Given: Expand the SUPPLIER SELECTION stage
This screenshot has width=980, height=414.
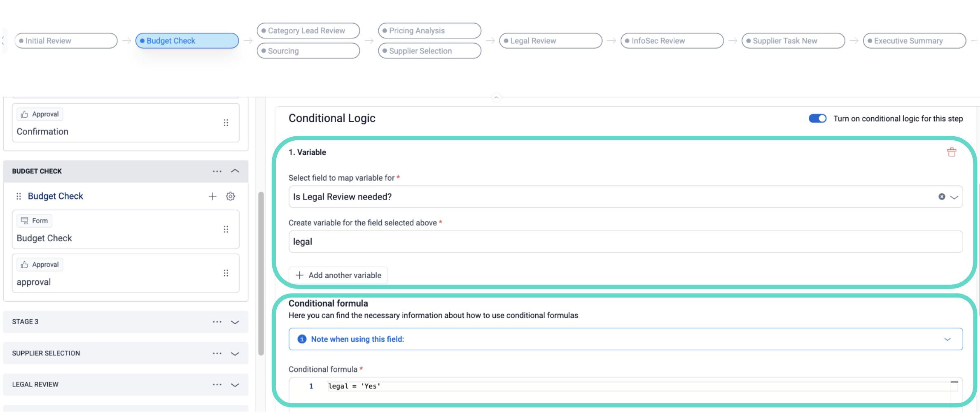Looking at the screenshot, I should tap(235, 354).
